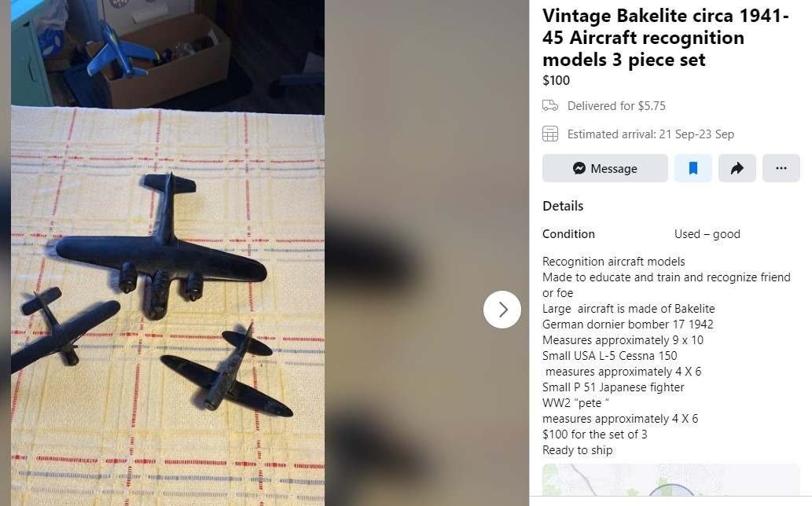Viewport: 812px width, 506px height.
Task: Click the $100 price text
Action: [x=557, y=81]
